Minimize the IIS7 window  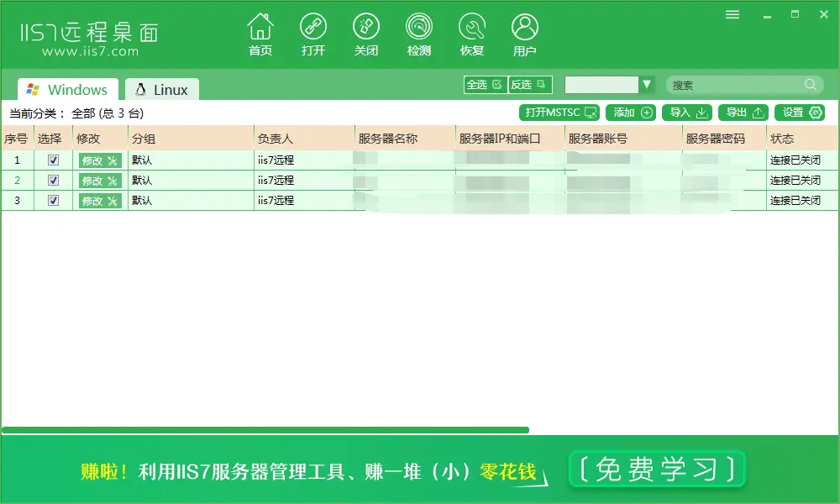767,15
